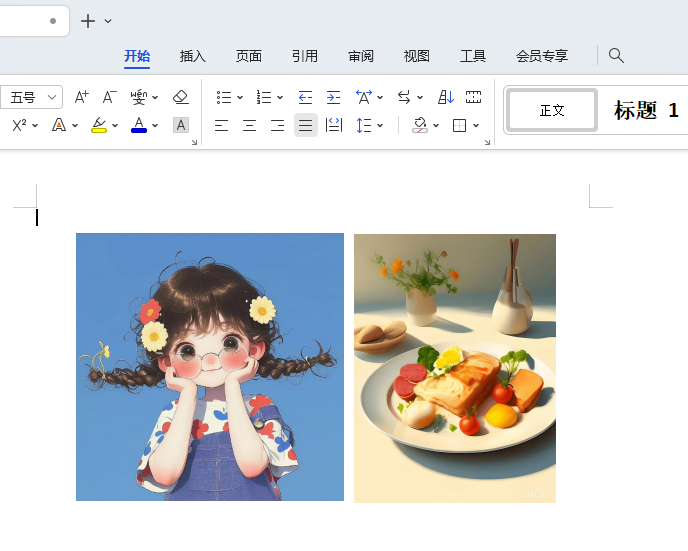Clear formatting with the eraser icon
Screen dimensions: 688x551
[181, 97]
